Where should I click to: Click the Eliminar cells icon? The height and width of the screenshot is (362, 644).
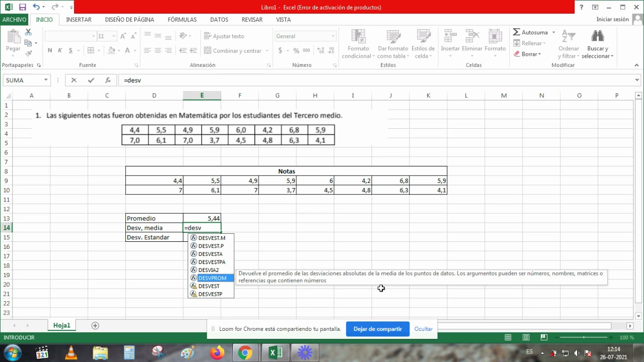[x=472, y=36]
